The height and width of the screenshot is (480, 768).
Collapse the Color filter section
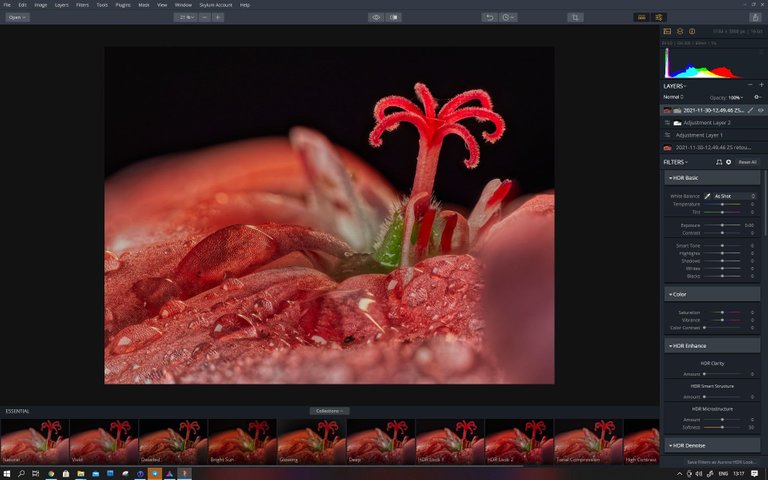pyautogui.click(x=712, y=294)
